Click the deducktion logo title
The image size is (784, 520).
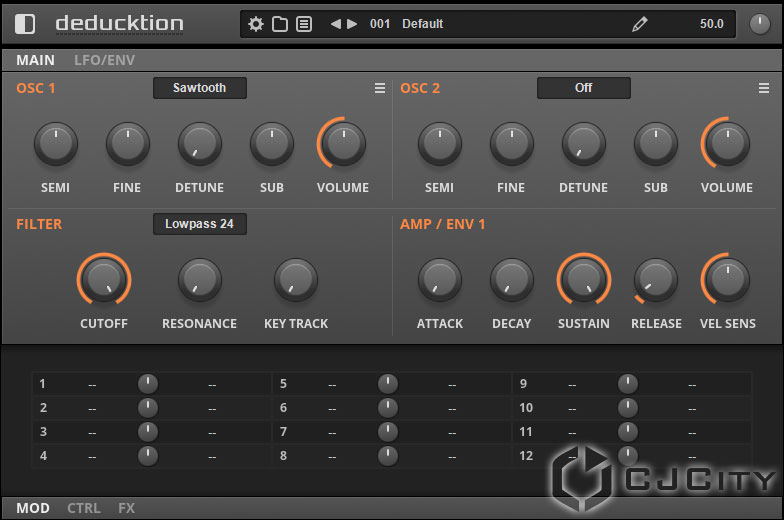119,24
